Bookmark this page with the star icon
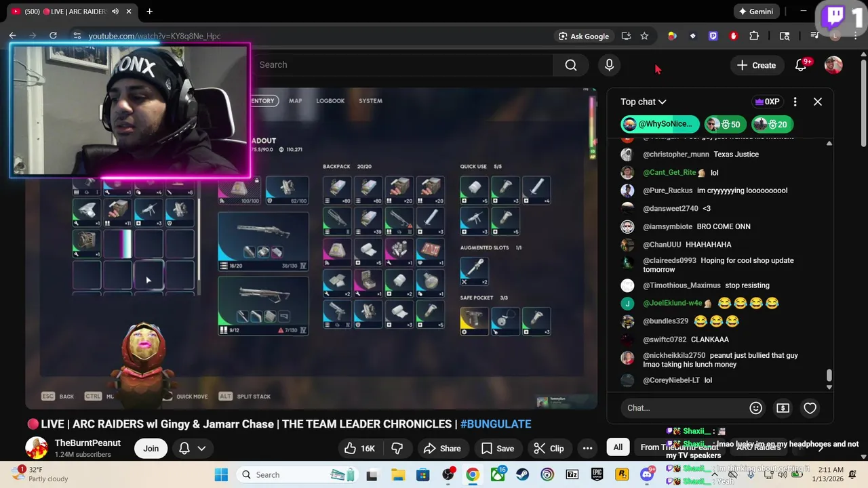This screenshot has height=488, width=868. [x=644, y=36]
